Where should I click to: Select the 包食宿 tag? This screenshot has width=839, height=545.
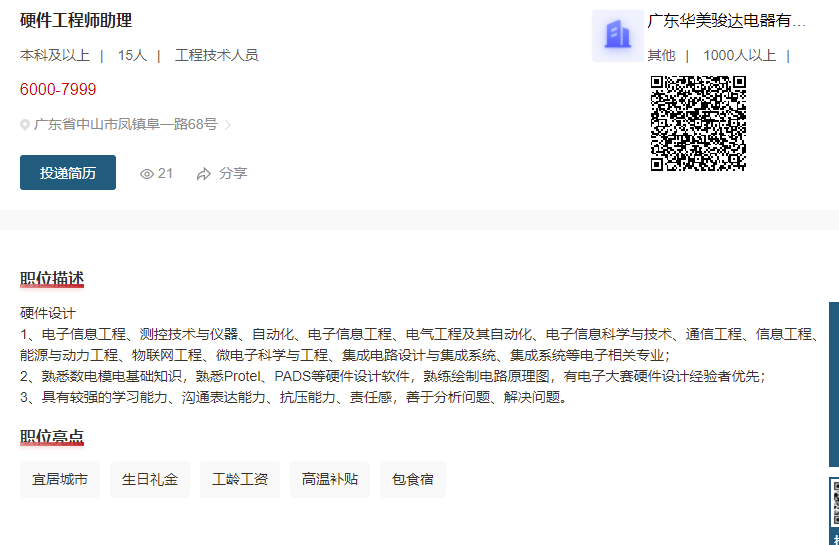coord(413,479)
